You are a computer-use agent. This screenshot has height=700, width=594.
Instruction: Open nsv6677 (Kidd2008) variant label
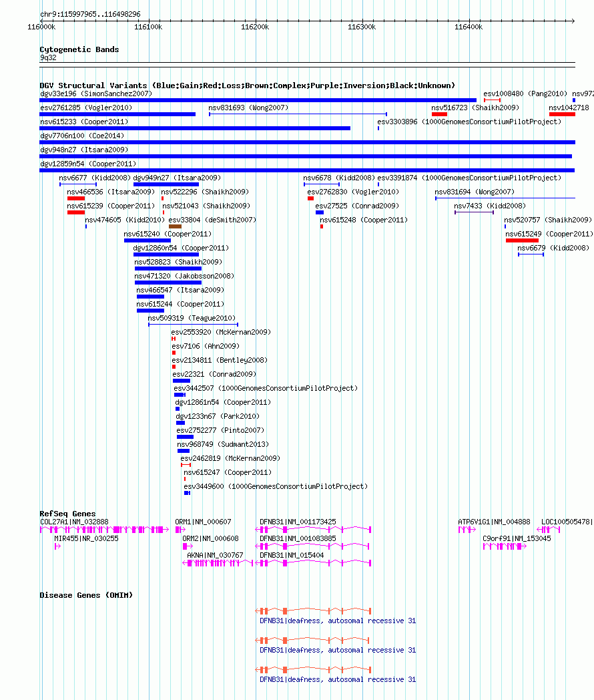[95, 178]
